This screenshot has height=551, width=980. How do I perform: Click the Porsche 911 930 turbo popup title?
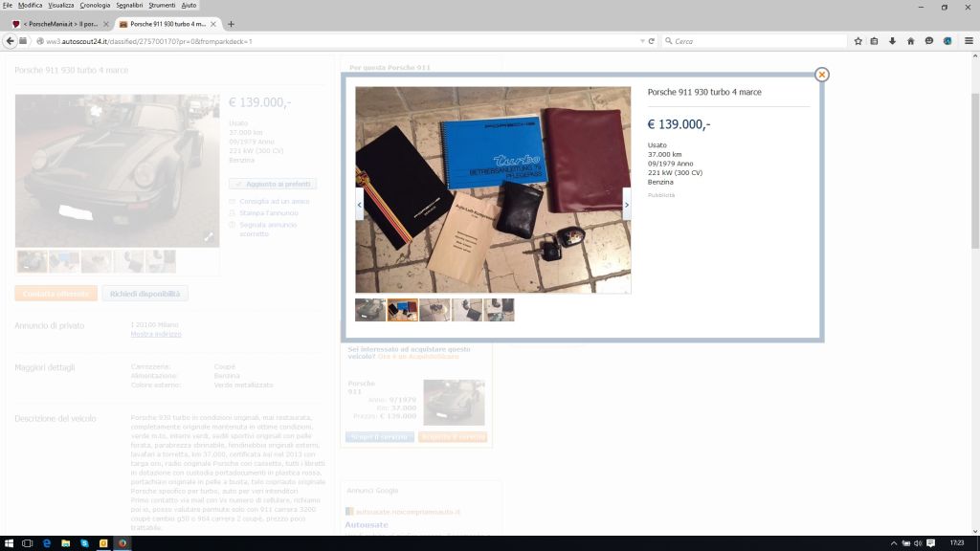[704, 92]
